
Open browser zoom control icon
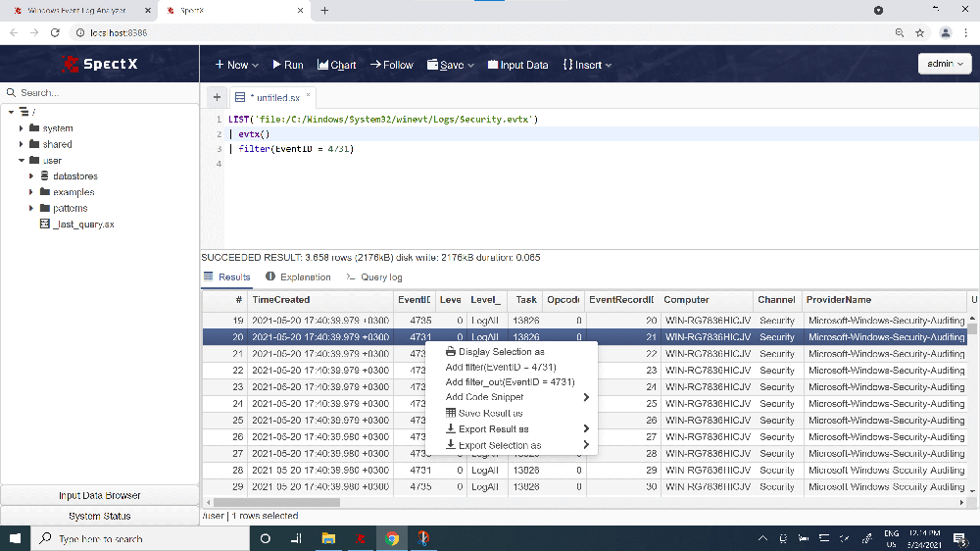(900, 32)
